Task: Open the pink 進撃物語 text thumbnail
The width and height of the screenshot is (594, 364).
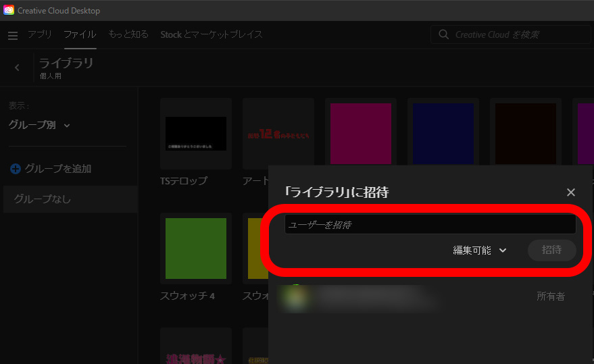Action: click(x=196, y=346)
